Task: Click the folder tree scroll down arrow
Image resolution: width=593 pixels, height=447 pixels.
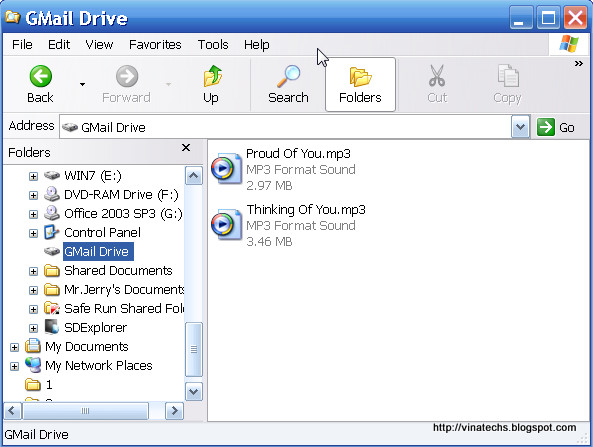Action: click(194, 391)
